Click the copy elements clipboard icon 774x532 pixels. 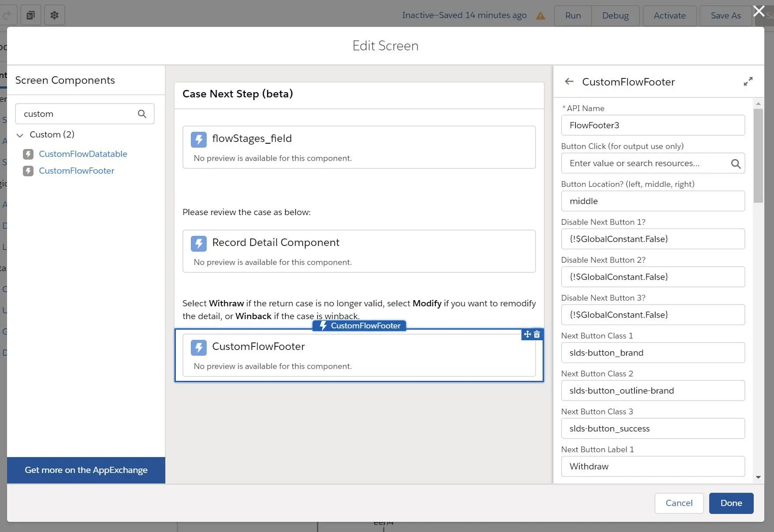(x=30, y=15)
